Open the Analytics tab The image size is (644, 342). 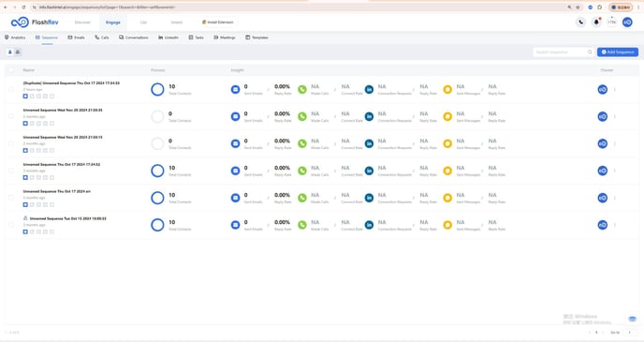[x=15, y=37]
